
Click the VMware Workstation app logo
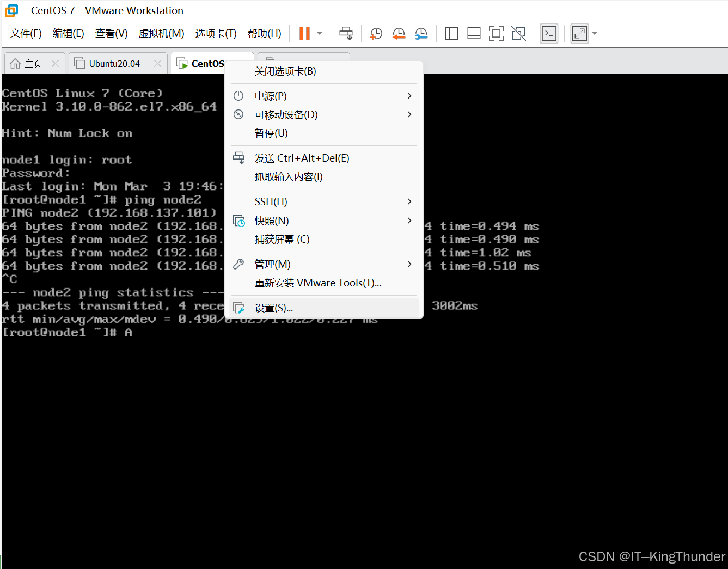coord(11,10)
